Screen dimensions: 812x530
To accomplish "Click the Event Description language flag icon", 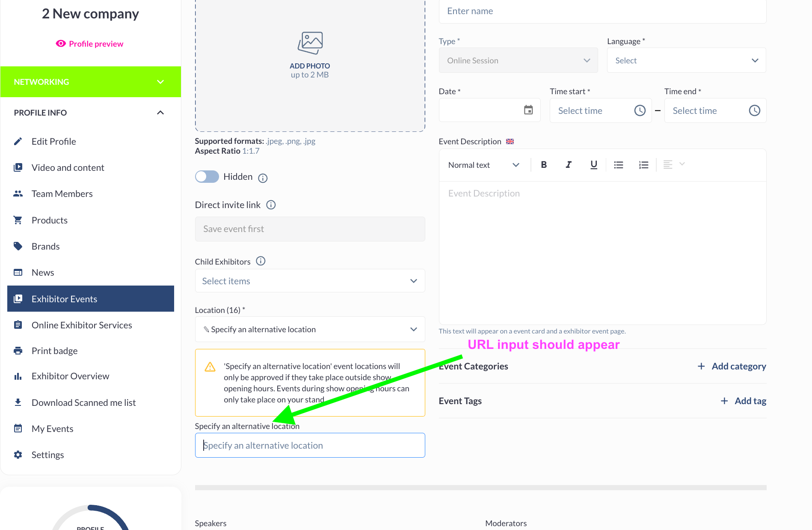I will pos(510,141).
